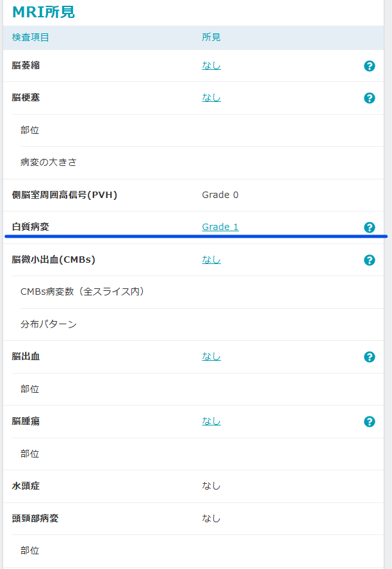
Task: Click the 水頭症 row label
Action: tap(26, 486)
